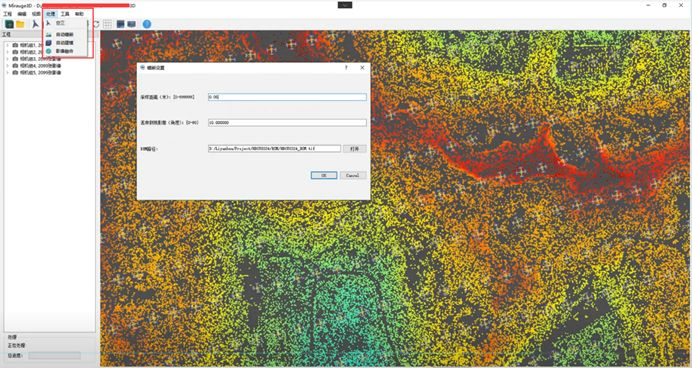692x368 pixels.
Task: Click the rightmost blue monitor-shaped toolbar icon
Action: (132, 24)
